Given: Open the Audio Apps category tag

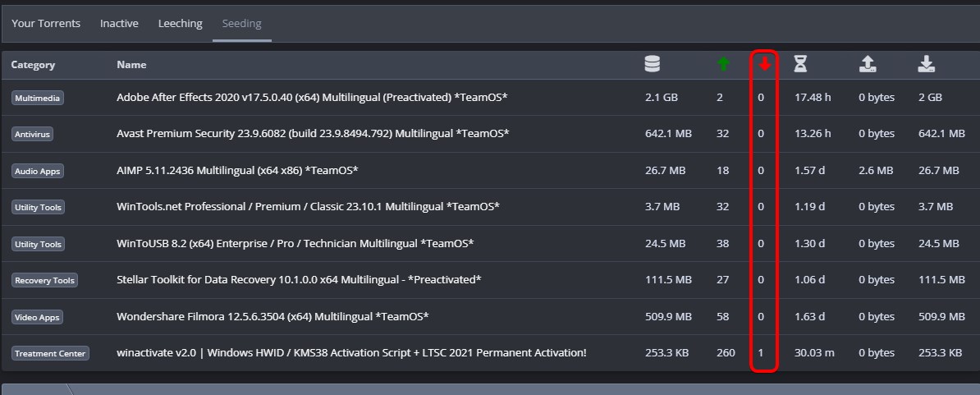Looking at the screenshot, I should (x=38, y=172).
